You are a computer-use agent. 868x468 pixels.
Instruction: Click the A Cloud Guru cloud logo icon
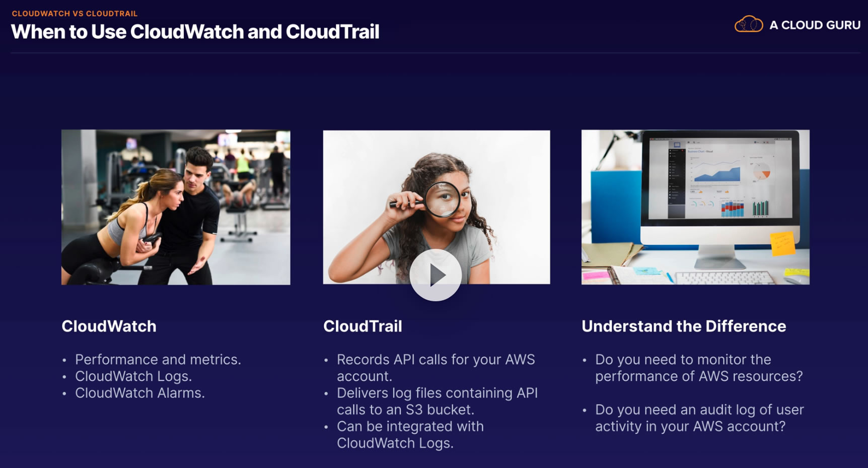[x=749, y=24]
